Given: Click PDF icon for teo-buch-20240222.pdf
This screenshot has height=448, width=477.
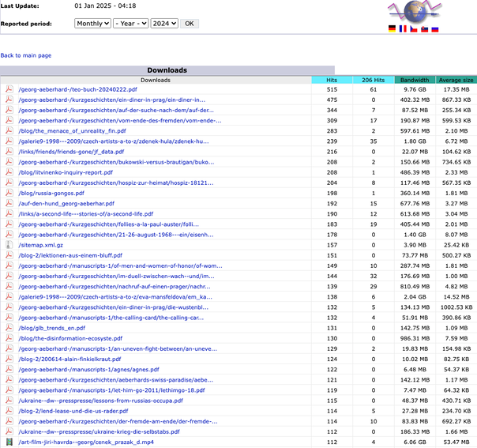Looking at the screenshot, I should (9, 89).
